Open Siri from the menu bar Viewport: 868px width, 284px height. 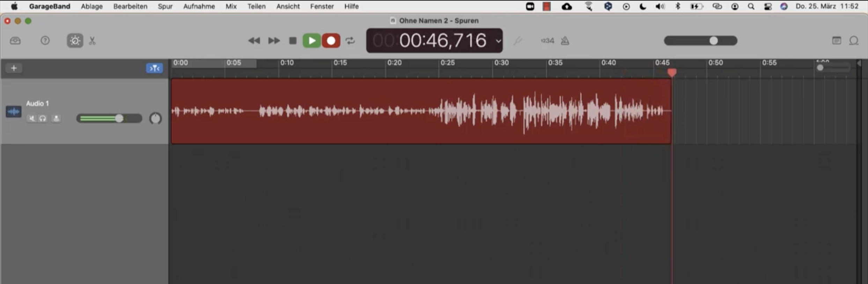pos(784,6)
